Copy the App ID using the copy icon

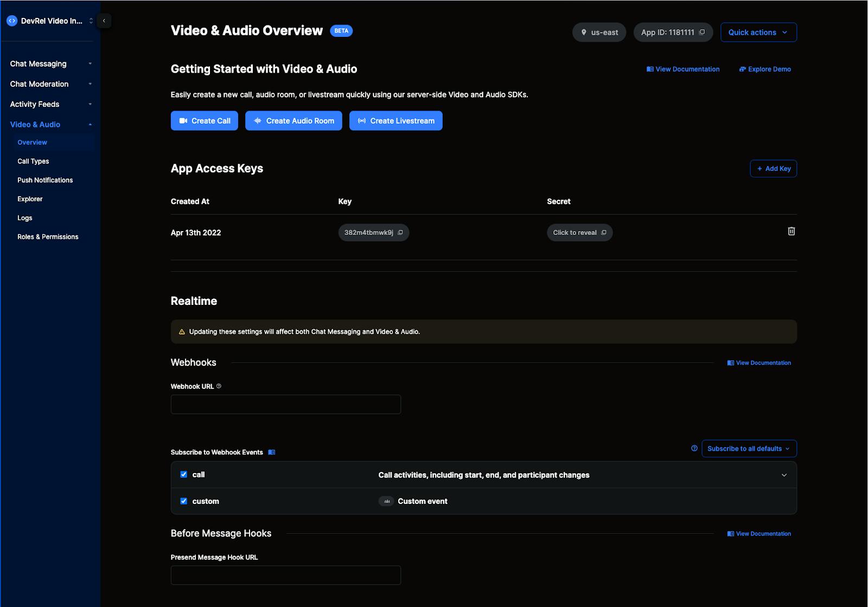click(702, 32)
